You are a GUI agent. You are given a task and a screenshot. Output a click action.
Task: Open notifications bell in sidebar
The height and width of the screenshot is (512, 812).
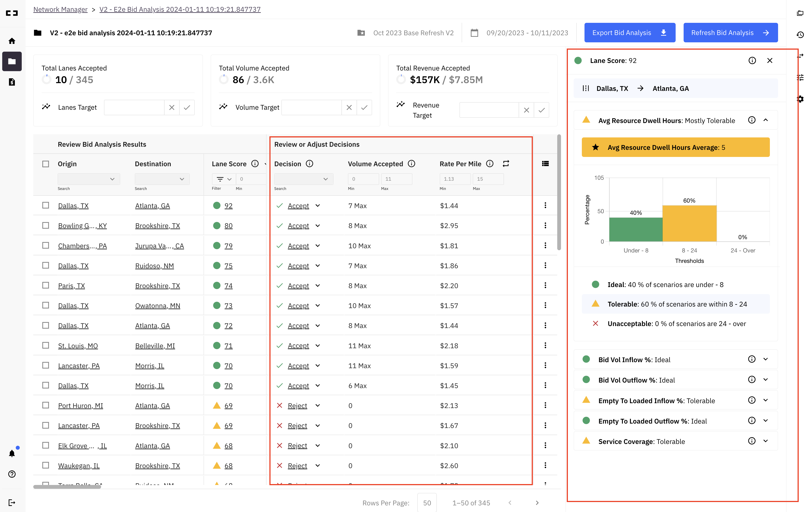tap(12, 453)
